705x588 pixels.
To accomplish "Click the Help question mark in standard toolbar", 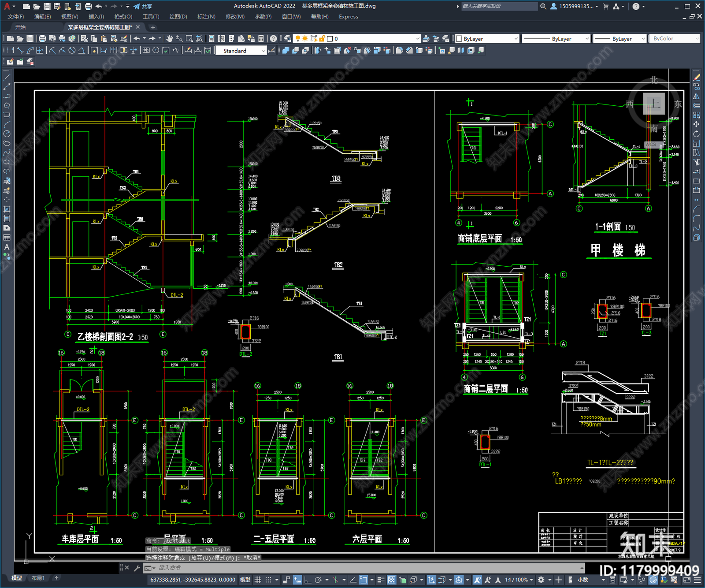I will 274,39.
